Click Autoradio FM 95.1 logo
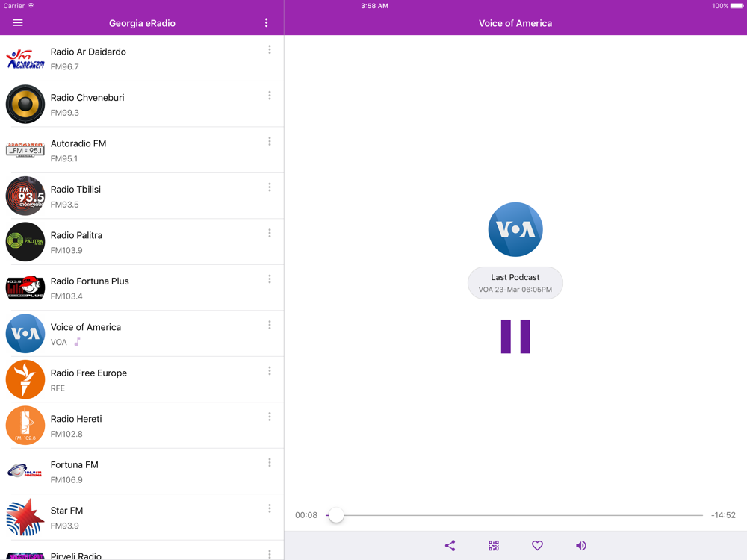The image size is (747, 560). point(25,150)
